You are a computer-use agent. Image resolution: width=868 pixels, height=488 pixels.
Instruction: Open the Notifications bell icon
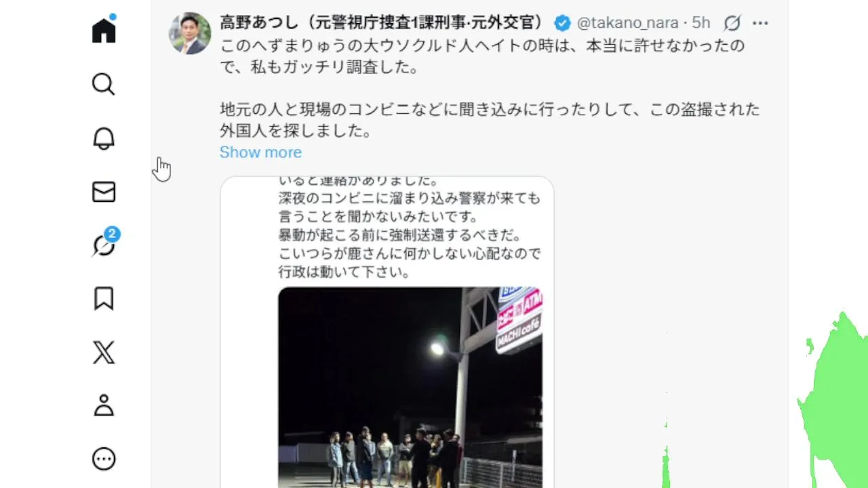pos(104,138)
